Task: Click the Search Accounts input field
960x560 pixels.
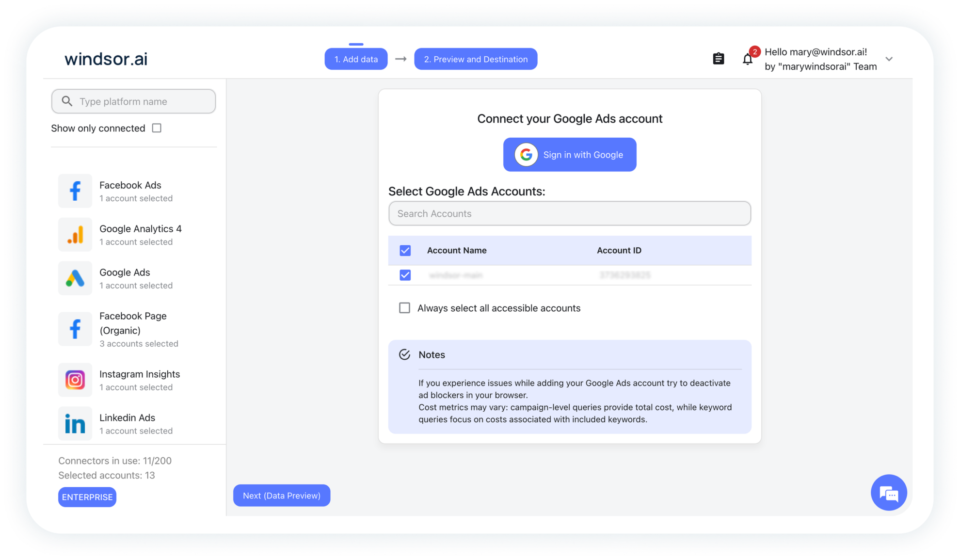Action: click(569, 213)
